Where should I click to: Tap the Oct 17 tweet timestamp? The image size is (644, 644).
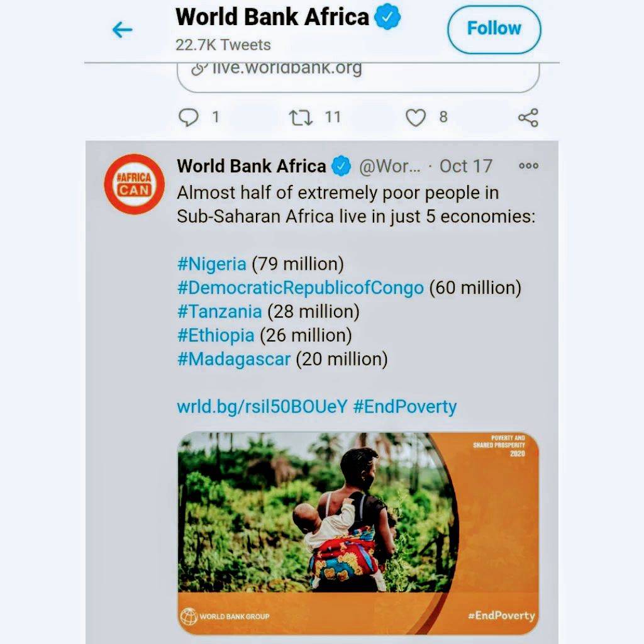[x=465, y=166]
